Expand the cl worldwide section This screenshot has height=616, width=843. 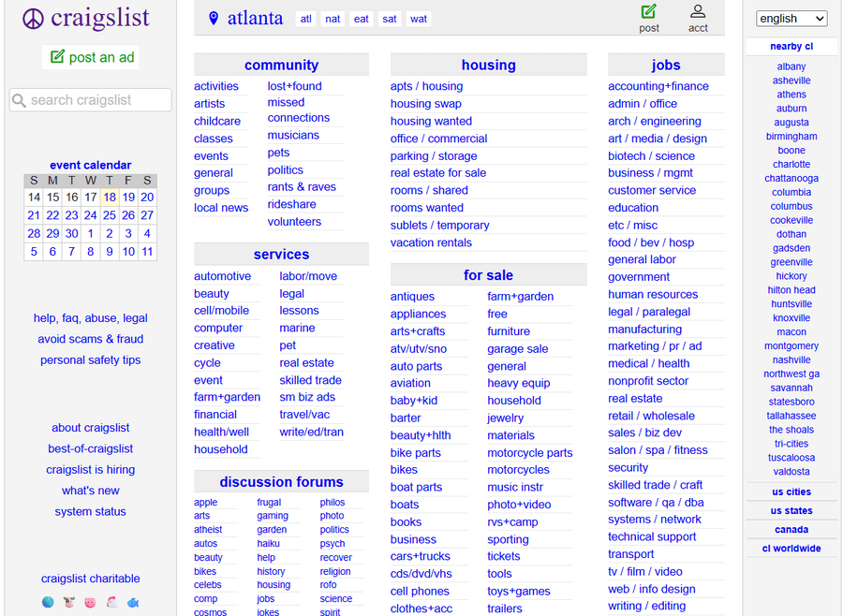tap(791, 549)
